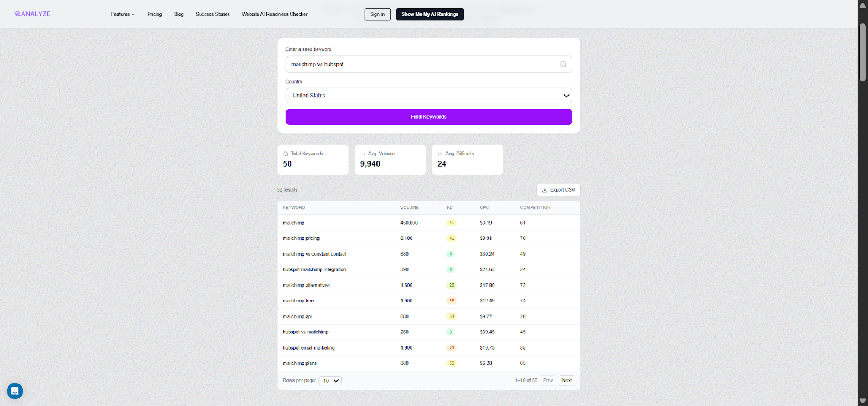The width and height of the screenshot is (868, 406).
Task: Select the 'mailchimp' keyword row
Action: pos(429,223)
